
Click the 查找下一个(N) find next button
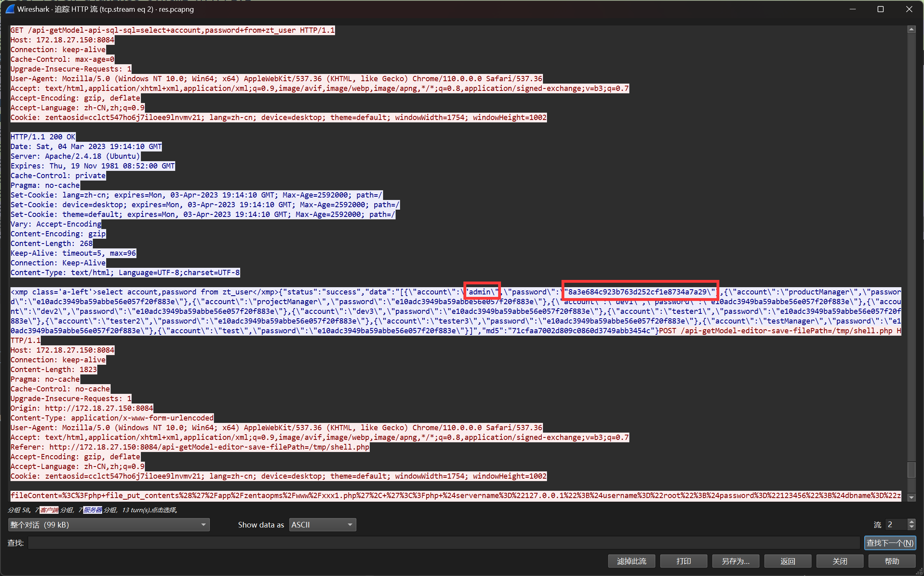890,543
